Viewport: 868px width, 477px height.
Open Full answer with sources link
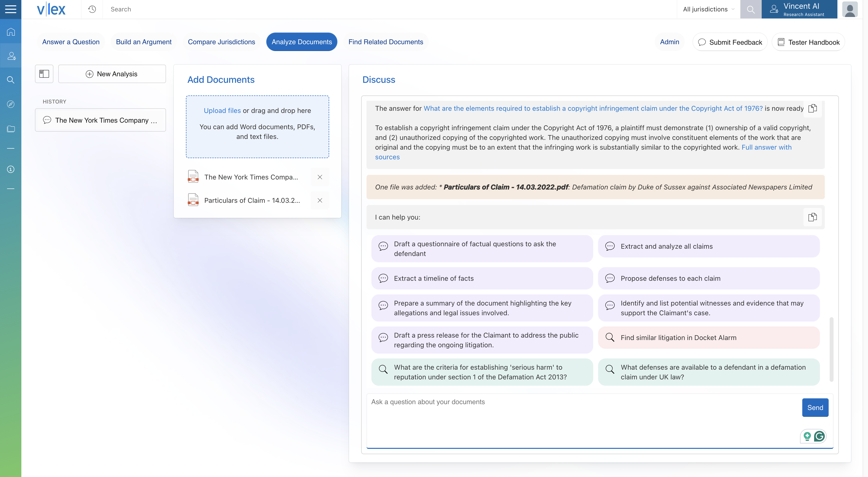[x=766, y=147]
